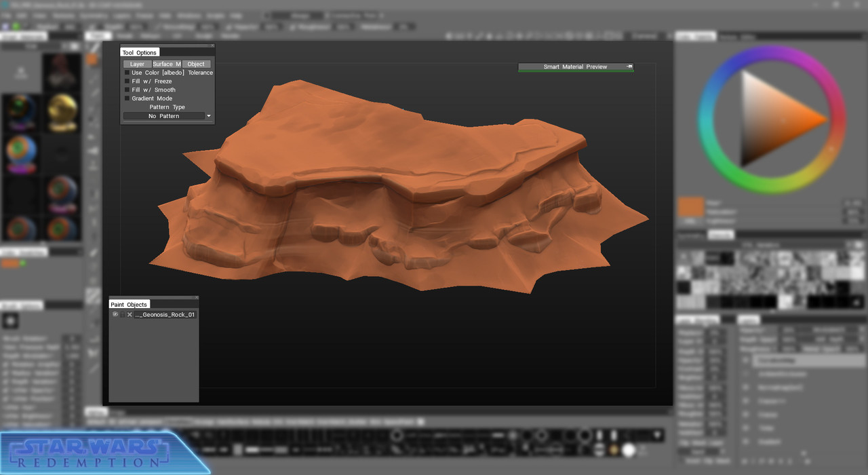Image resolution: width=868 pixels, height=475 pixels.
Task: Pick a hue on the color wheel ring
Action: (772, 53)
